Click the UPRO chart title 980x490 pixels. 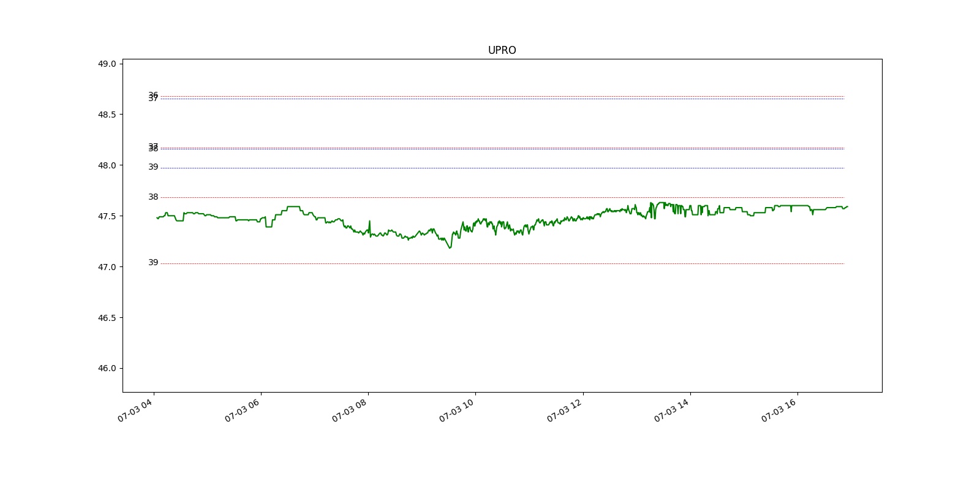502,50
